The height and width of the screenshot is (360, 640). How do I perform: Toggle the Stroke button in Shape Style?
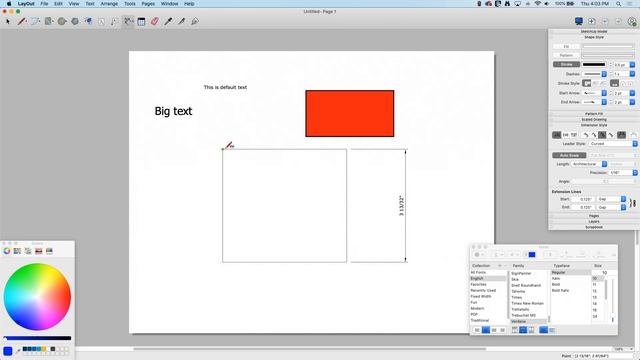tap(566, 64)
